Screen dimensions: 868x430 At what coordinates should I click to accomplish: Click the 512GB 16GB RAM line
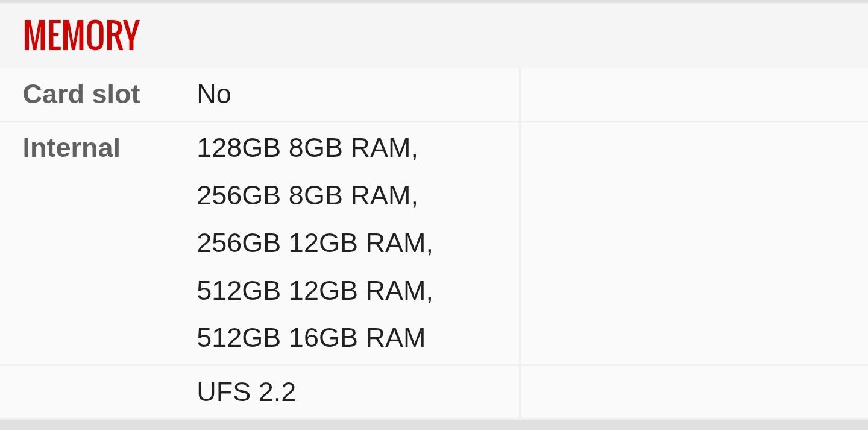click(x=311, y=338)
